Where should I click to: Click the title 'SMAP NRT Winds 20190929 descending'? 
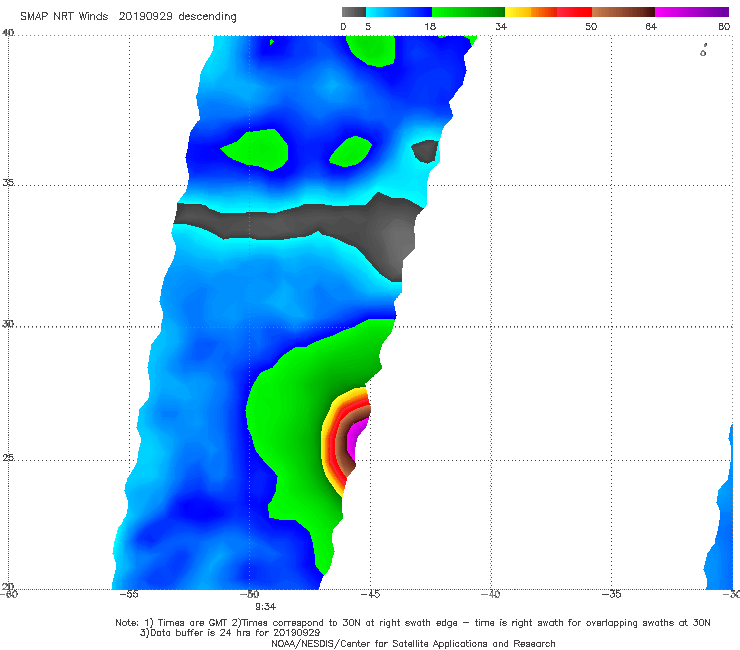coord(128,17)
